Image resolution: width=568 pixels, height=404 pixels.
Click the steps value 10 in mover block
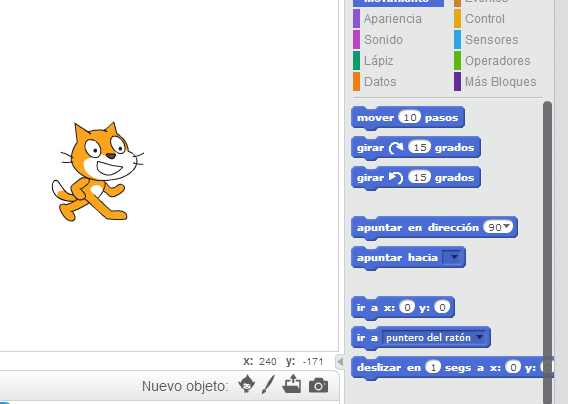[410, 117]
